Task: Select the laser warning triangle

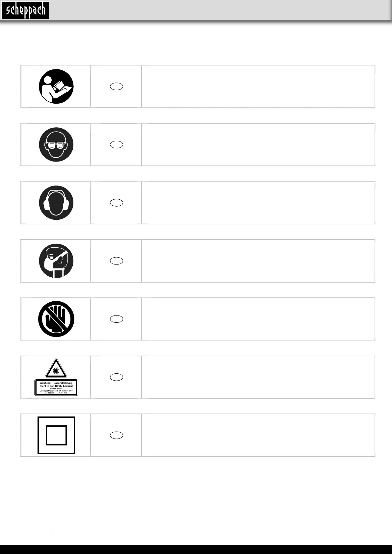Action: coord(56,368)
